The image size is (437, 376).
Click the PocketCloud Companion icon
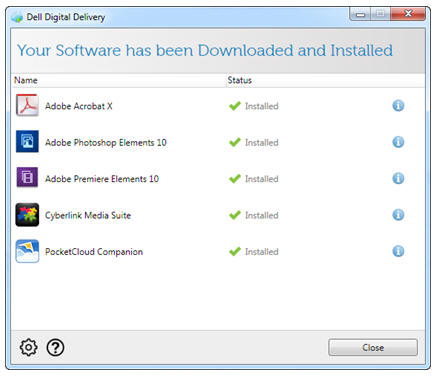(27, 251)
